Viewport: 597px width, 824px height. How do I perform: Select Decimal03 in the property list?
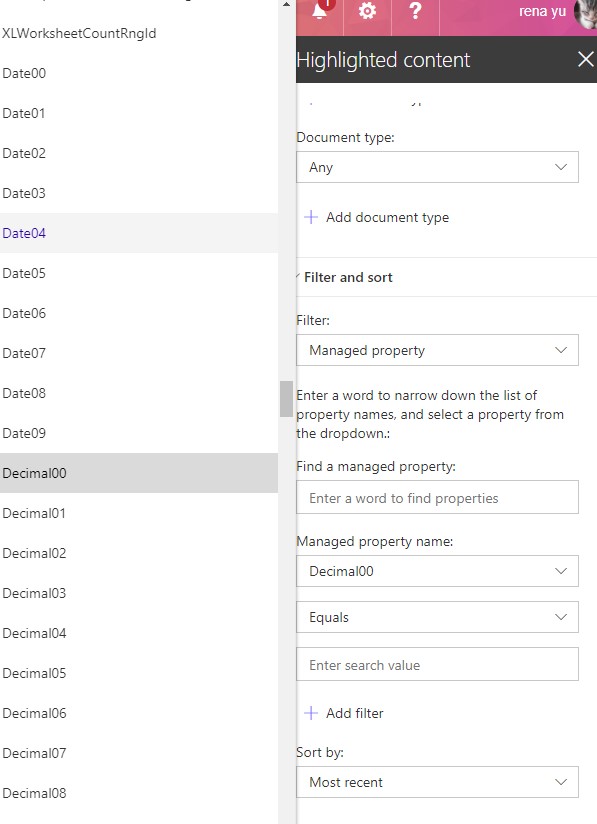tap(139, 593)
